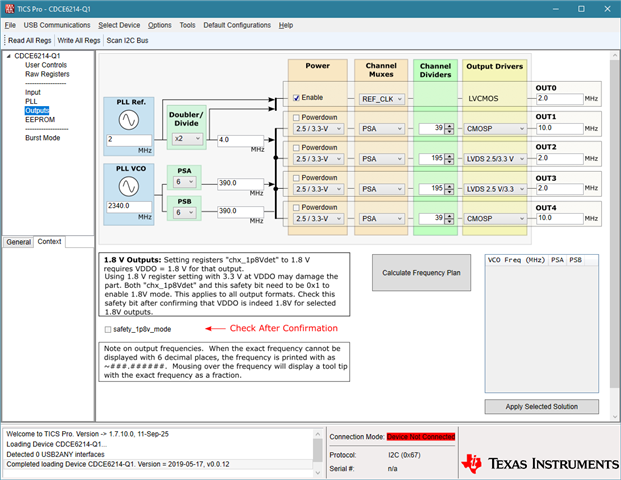Click the VCO Freq (MHz) column header
This screenshot has width=621, height=480.
pos(516,260)
